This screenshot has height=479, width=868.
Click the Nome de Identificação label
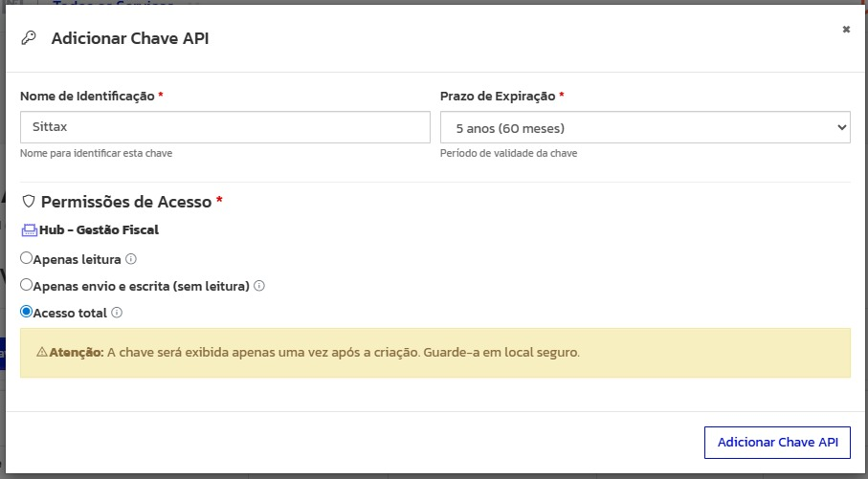(87, 97)
